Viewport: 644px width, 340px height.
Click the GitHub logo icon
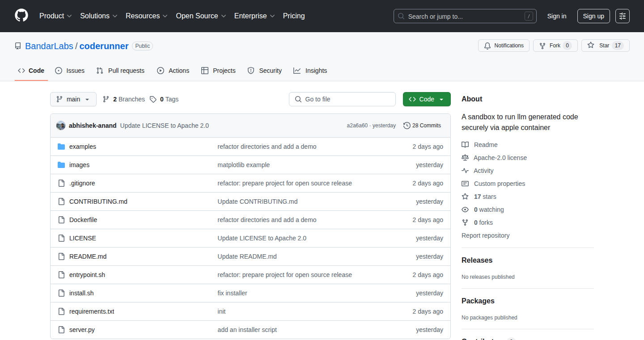(21, 16)
